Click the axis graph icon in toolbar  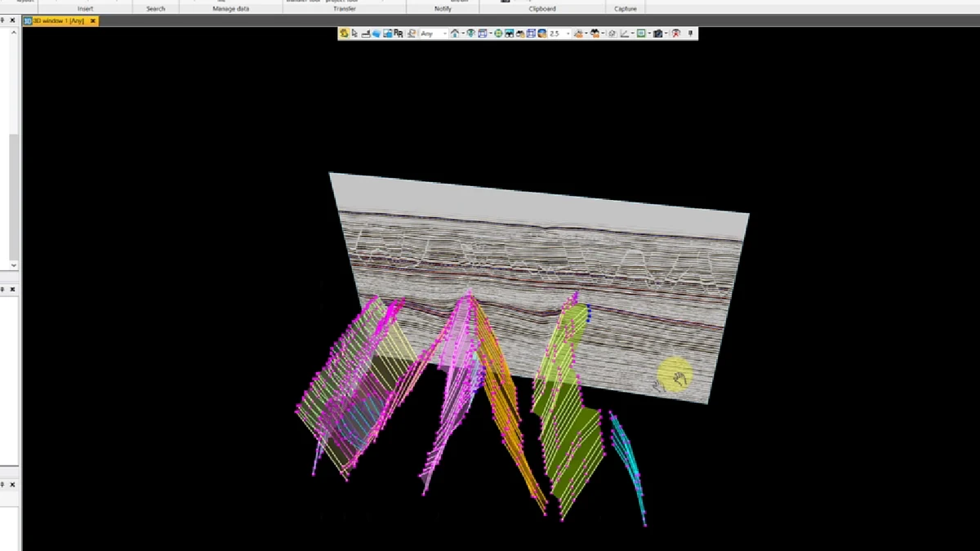pos(624,33)
